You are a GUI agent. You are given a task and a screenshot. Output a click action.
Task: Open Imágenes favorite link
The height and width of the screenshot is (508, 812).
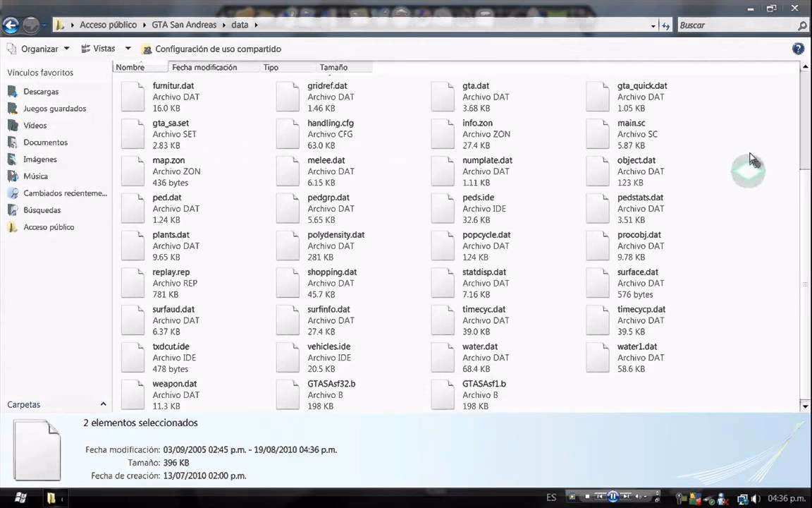(32, 159)
